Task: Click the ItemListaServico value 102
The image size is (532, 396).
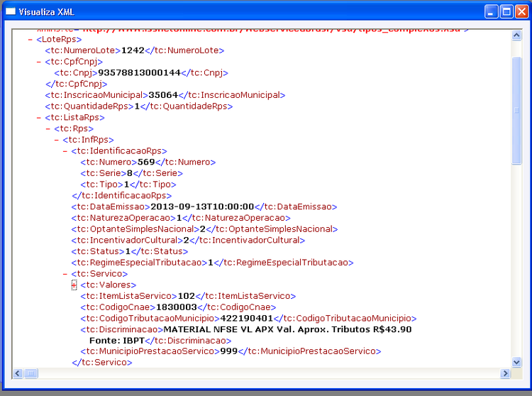Action: [187, 296]
